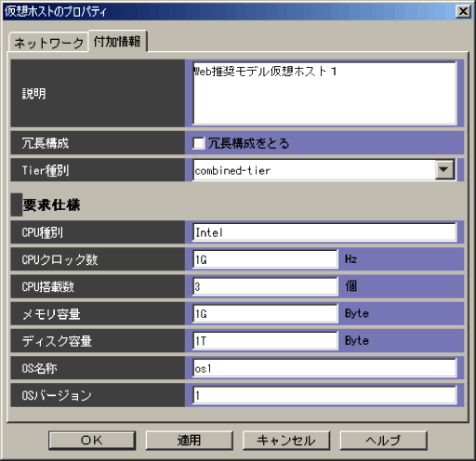Click the ディスク容量 row label
476x461 pixels.
point(57,341)
